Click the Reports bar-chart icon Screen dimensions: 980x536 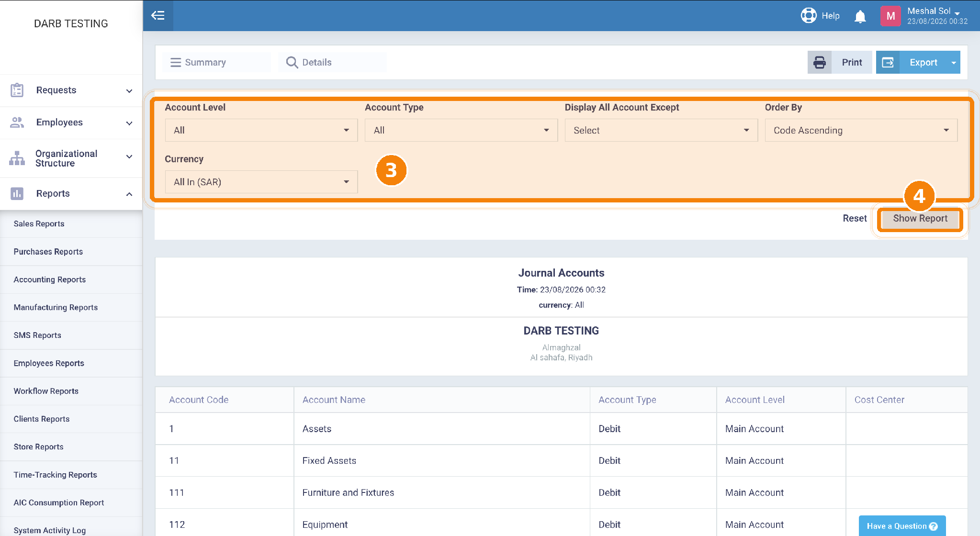pyautogui.click(x=17, y=193)
